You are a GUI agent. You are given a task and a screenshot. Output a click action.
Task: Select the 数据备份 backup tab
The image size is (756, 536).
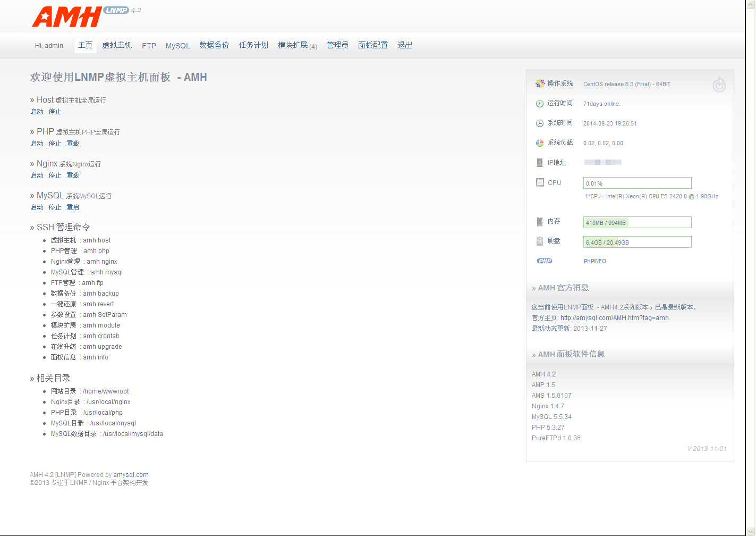214,45
